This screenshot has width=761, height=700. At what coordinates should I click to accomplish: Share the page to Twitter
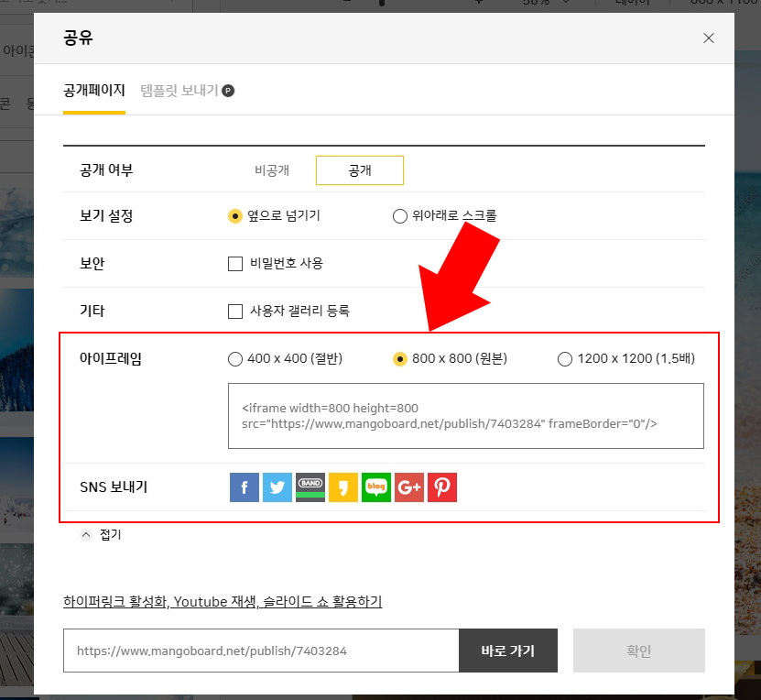tap(277, 487)
